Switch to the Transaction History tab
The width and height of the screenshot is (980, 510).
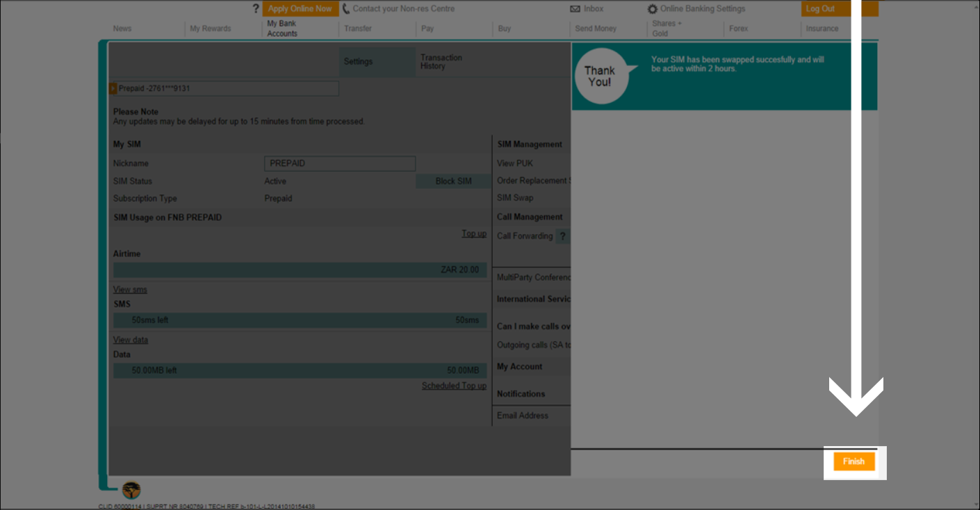click(x=441, y=62)
